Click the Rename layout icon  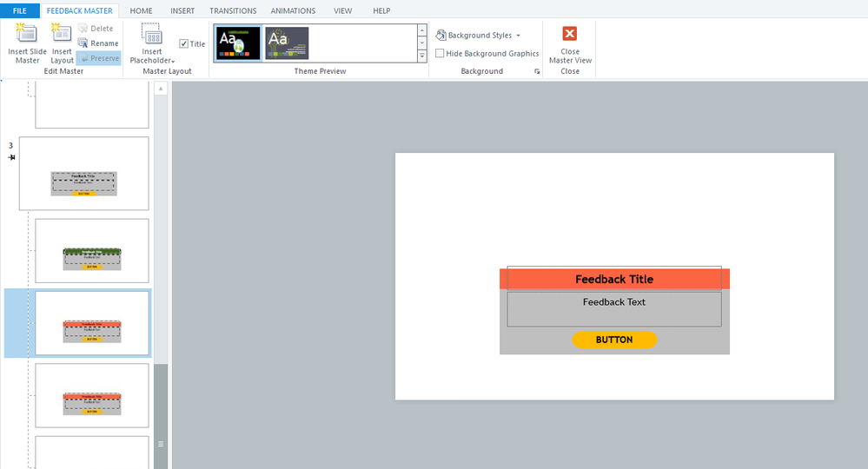tap(83, 43)
